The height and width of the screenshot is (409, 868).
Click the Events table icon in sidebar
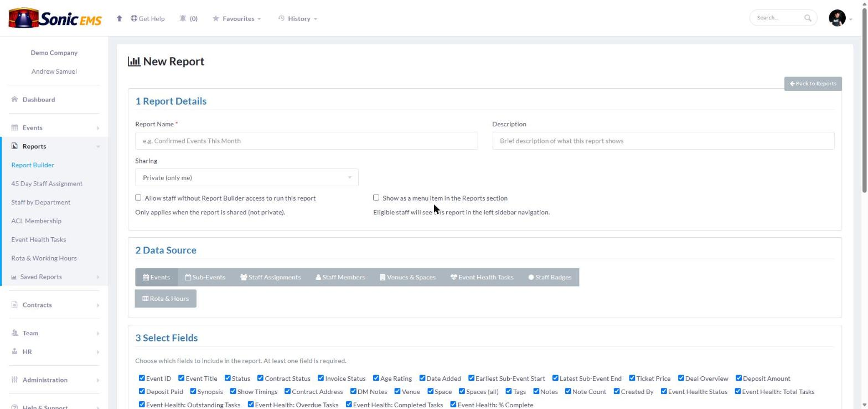(14, 127)
